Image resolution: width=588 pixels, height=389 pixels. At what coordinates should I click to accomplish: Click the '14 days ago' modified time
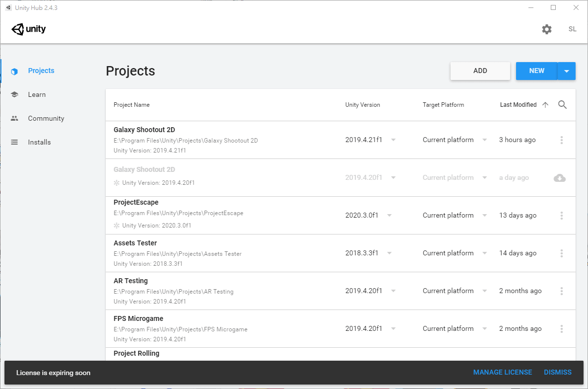pyautogui.click(x=518, y=253)
